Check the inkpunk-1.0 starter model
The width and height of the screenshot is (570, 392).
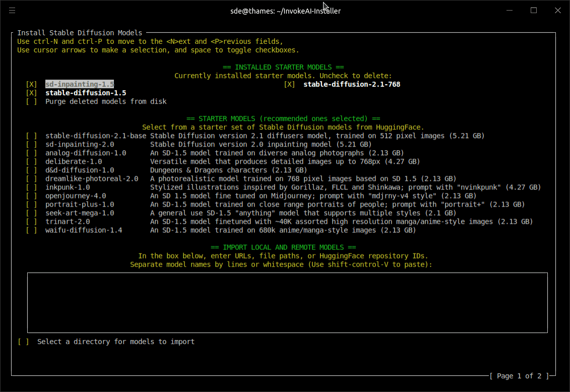31,187
